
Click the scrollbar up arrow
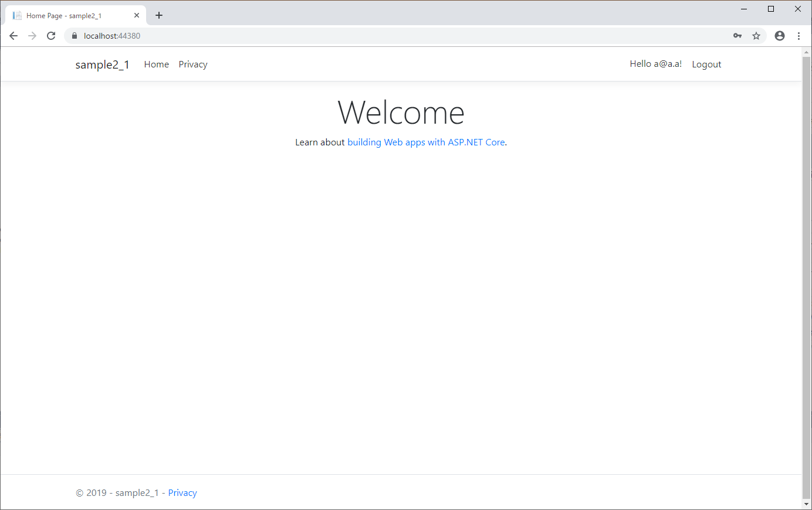807,52
